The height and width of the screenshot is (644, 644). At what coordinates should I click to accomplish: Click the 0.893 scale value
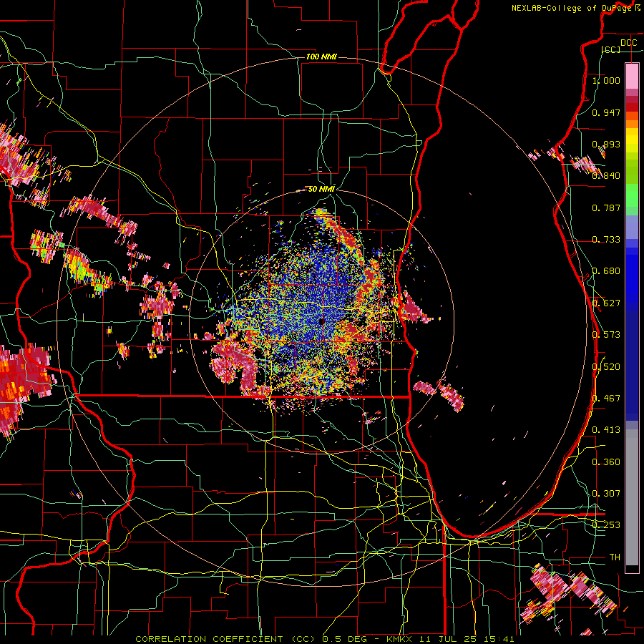click(606, 144)
